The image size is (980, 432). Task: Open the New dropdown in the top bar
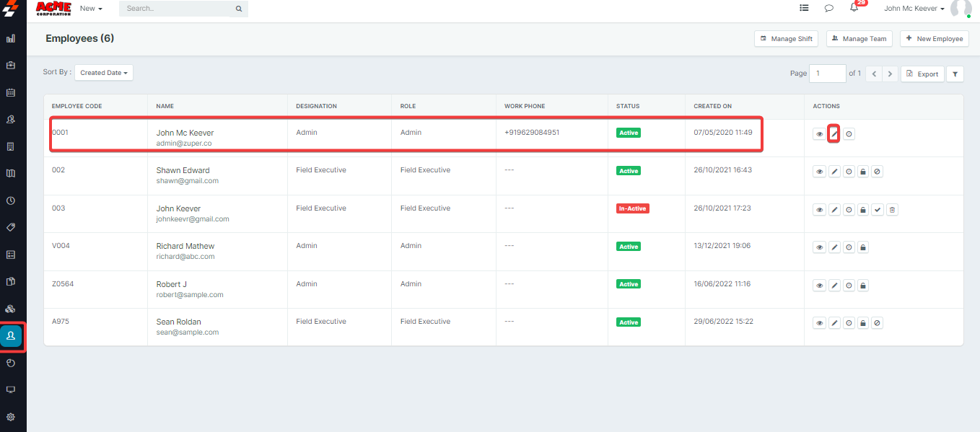pos(91,9)
